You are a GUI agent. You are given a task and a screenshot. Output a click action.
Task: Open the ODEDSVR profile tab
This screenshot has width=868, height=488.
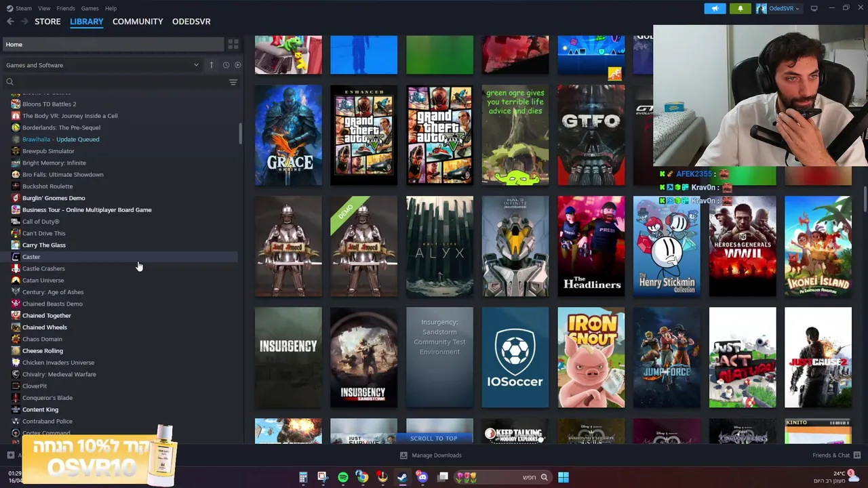tap(191, 22)
